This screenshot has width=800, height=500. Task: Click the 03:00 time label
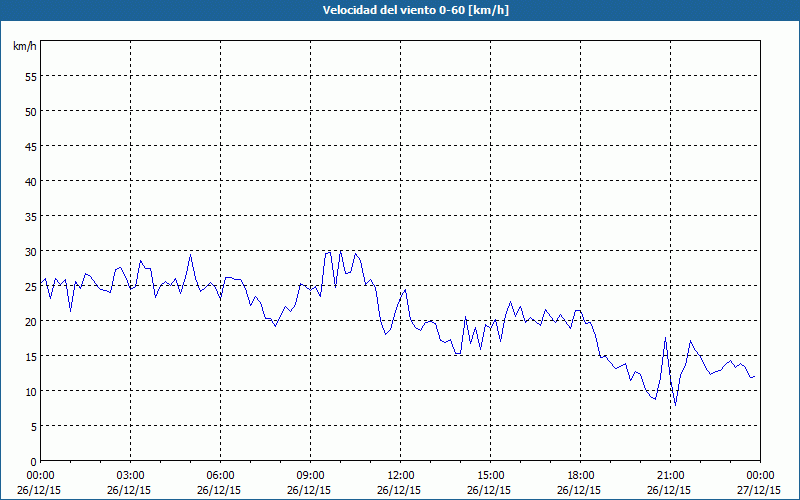click(x=131, y=476)
